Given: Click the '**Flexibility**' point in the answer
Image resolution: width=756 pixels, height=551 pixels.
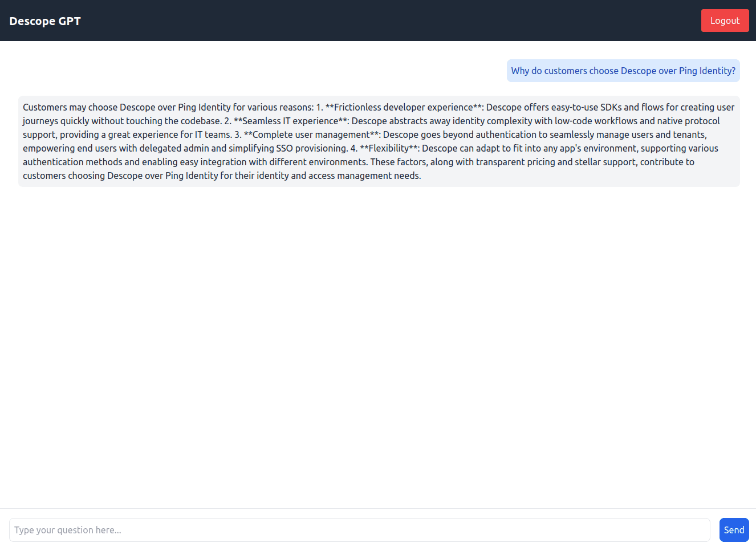Looking at the screenshot, I should 389,148.
